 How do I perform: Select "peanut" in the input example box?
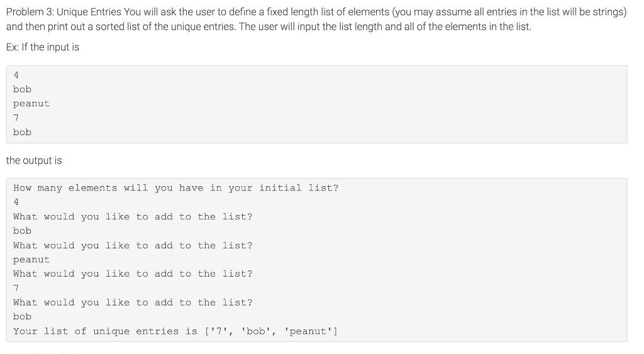31,104
